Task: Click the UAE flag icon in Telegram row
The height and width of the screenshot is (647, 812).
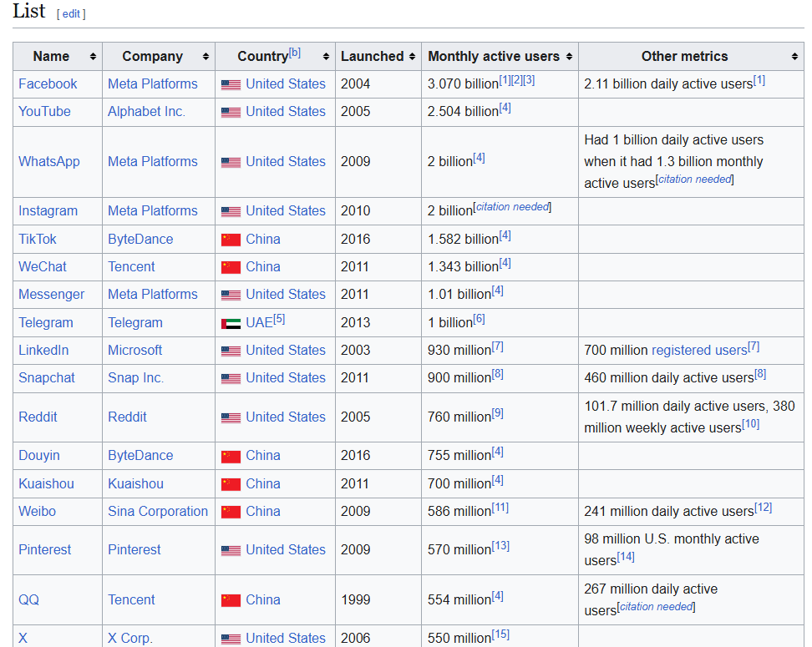Action: [x=231, y=323]
